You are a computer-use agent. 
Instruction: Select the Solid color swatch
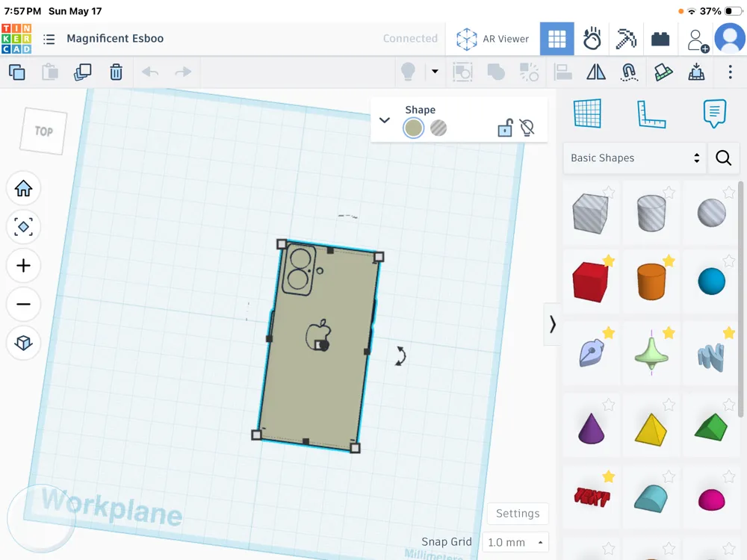[x=413, y=128]
